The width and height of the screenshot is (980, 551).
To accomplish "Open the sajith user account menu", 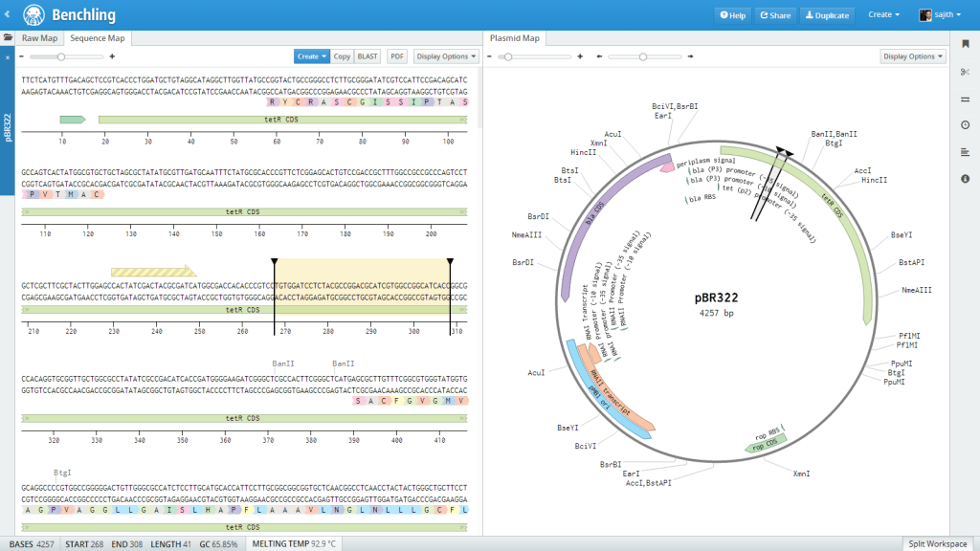I will click(936, 14).
